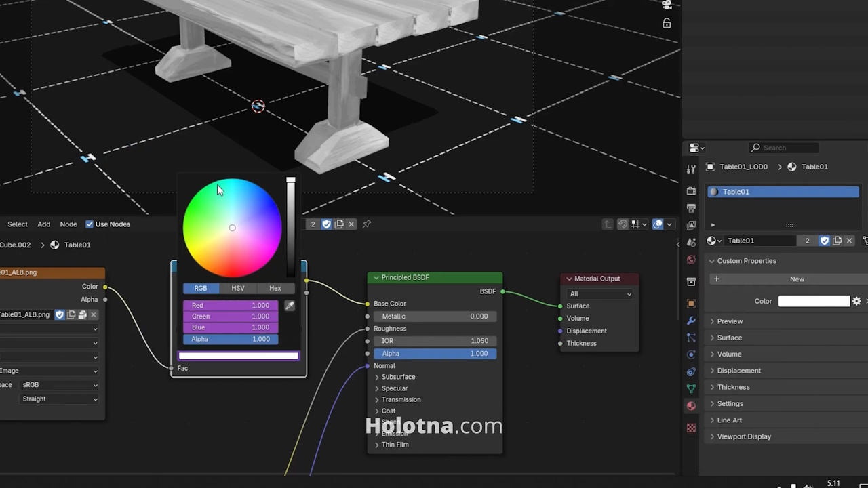Open the Tool properties tab

click(691, 169)
